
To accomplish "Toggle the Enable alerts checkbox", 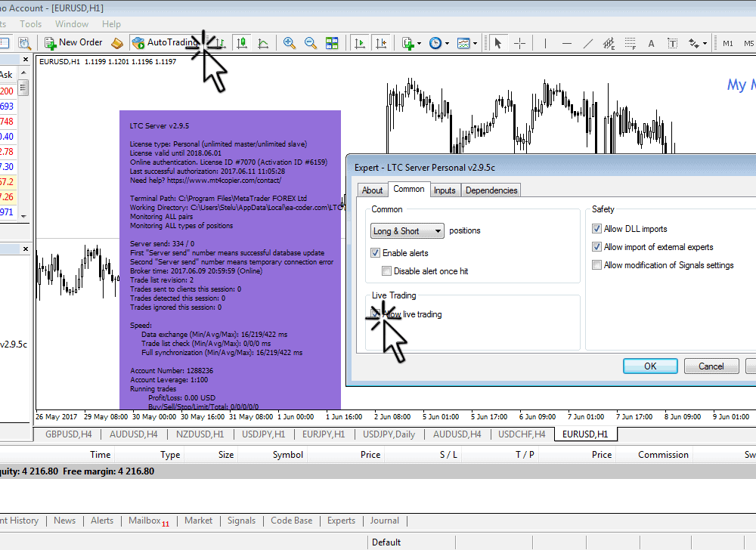I will click(375, 253).
